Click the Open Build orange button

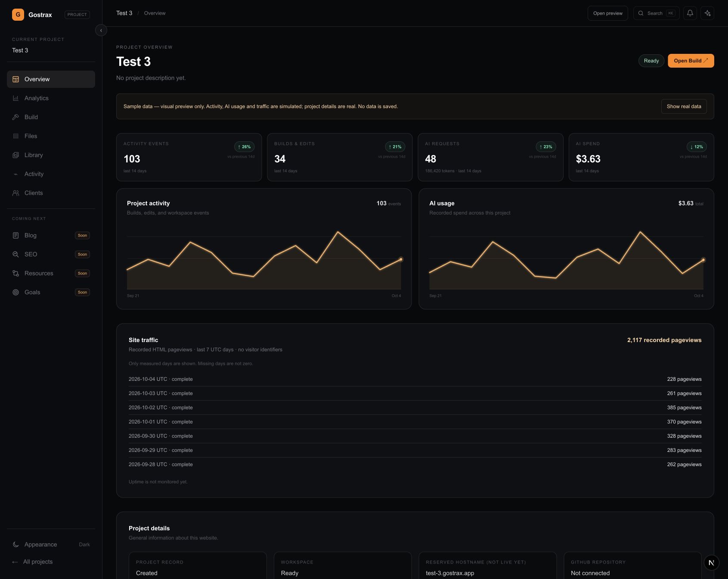click(x=691, y=61)
